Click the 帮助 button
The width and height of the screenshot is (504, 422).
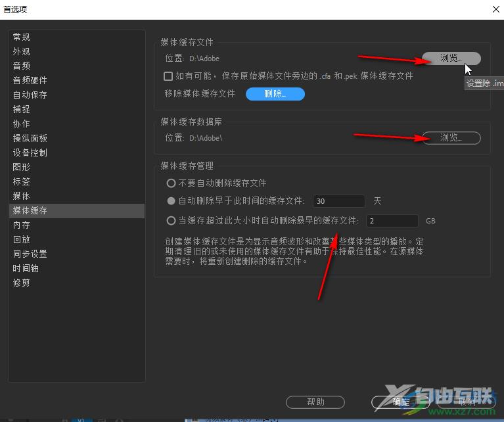(315, 402)
